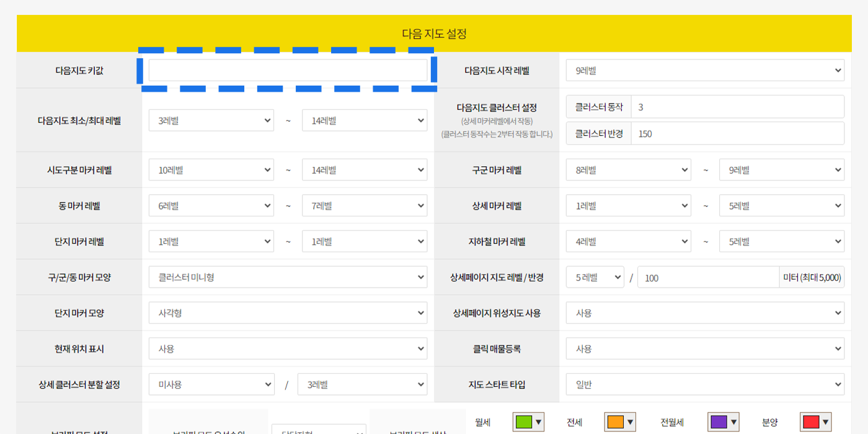
Task: Click the 다음지도 키값 input field
Action: click(288, 70)
